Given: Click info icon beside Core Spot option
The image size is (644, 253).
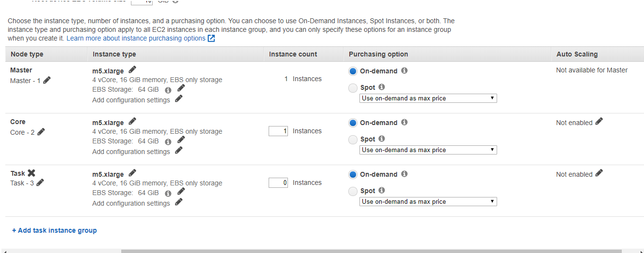Looking at the screenshot, I should pyautogui.click(x=382, y=139).
